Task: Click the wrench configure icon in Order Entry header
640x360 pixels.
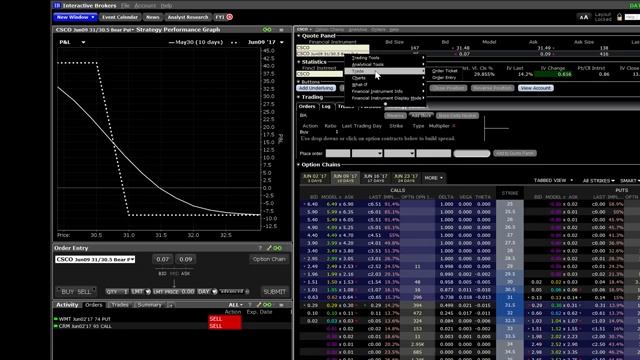Action: [x=269, y=248]
